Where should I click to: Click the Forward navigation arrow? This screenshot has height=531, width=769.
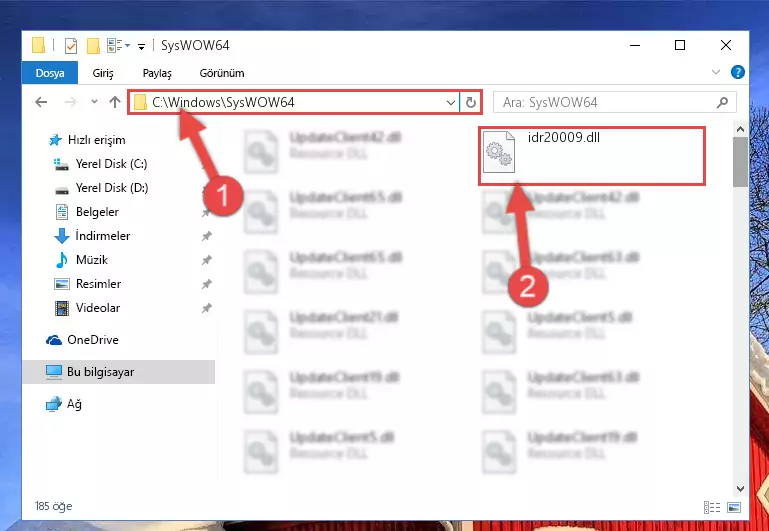pos(71,102)
